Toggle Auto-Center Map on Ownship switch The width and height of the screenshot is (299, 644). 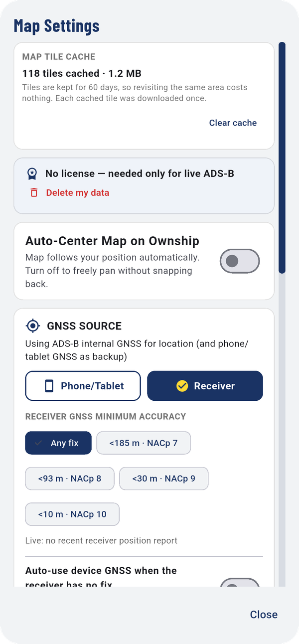[240, 261]
